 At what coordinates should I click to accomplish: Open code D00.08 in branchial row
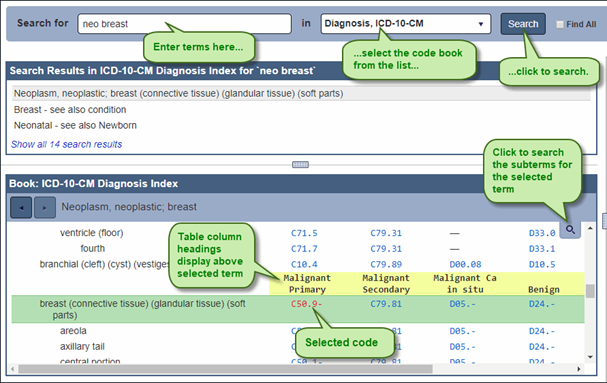click(465, 264)
